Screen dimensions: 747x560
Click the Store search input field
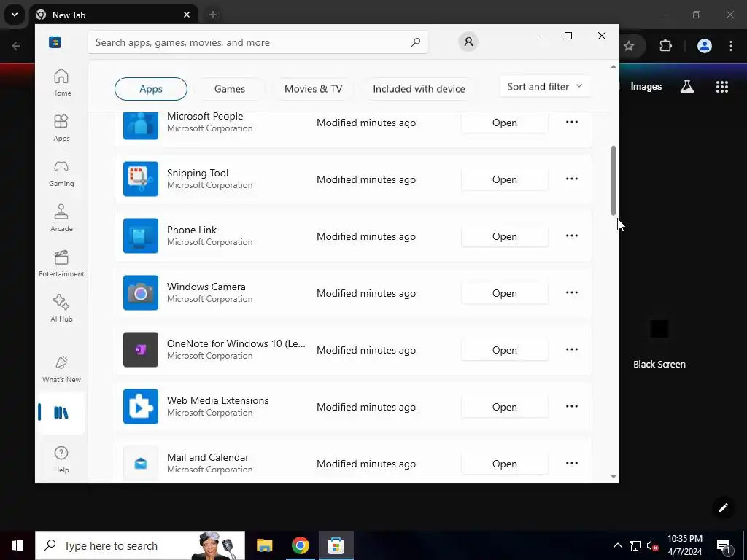(x=258, y=42)
